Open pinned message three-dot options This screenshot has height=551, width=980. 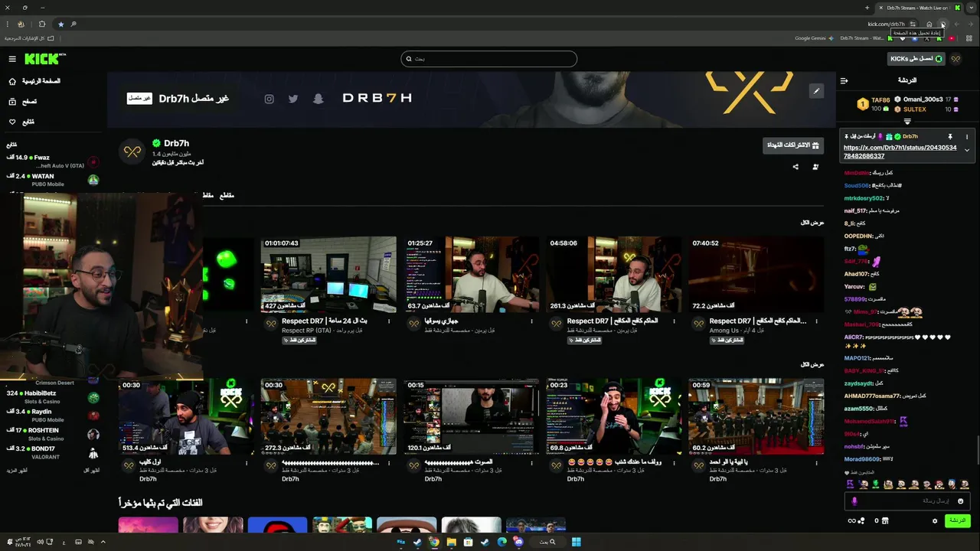coord(967,136)
